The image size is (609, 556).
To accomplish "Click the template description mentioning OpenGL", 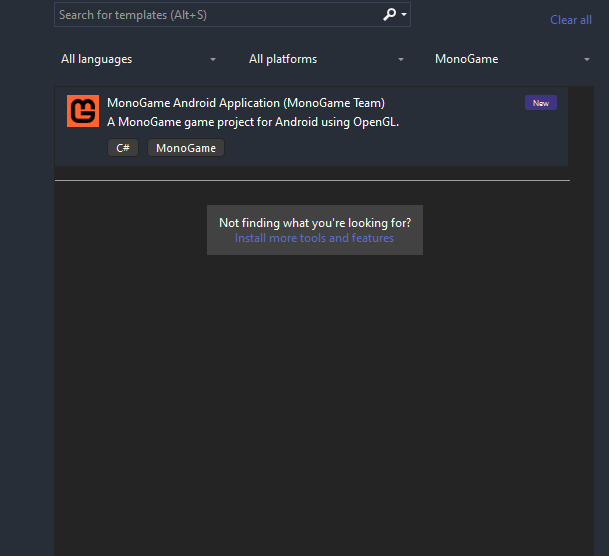I will click(253, 122).
